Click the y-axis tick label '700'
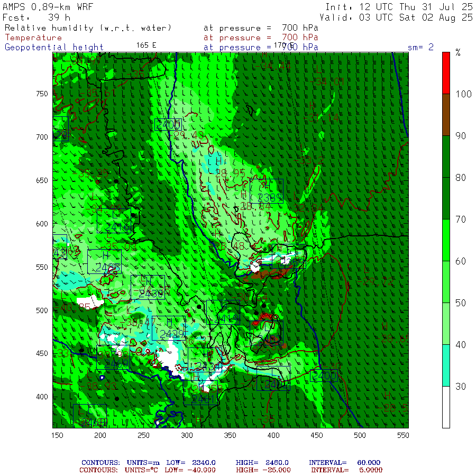The height and width of the screenshot is (476, 476). (42, 137)
